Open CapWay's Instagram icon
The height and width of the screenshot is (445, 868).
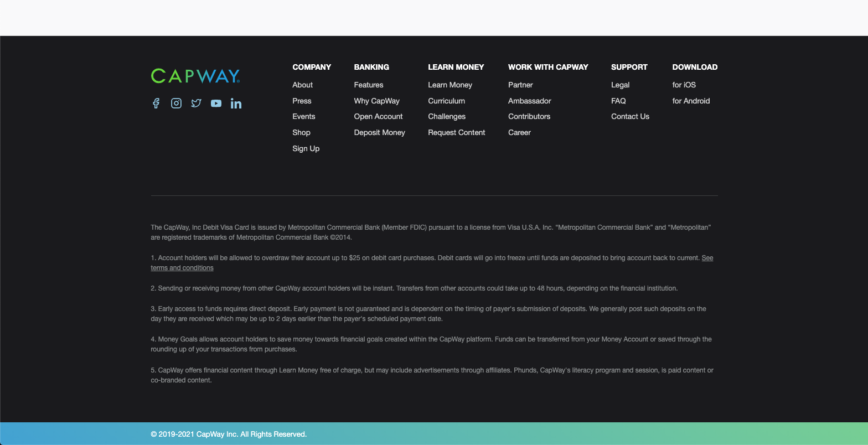[176, 104]
